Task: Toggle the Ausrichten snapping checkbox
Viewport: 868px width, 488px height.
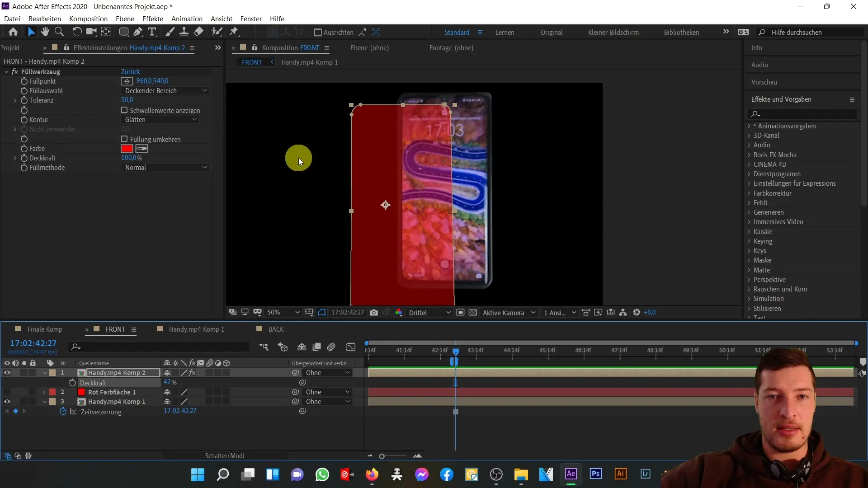Action: click(318, 33)
